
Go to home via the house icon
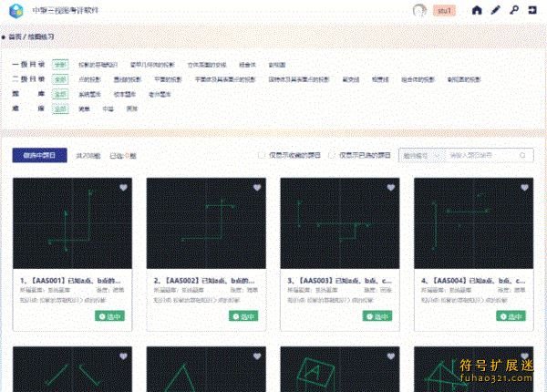tap(477, 10)
